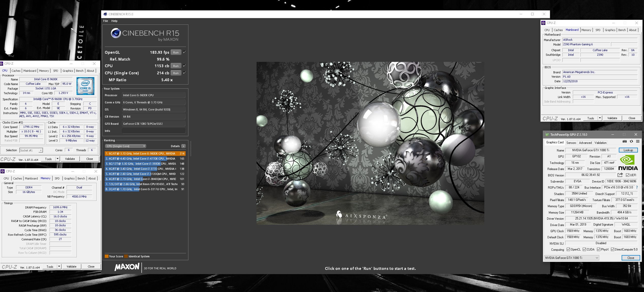Viewport: 644px width, 292px height.
Task: Open the GPU selector dropdown in GPU-Z
Action: [572, 258]
